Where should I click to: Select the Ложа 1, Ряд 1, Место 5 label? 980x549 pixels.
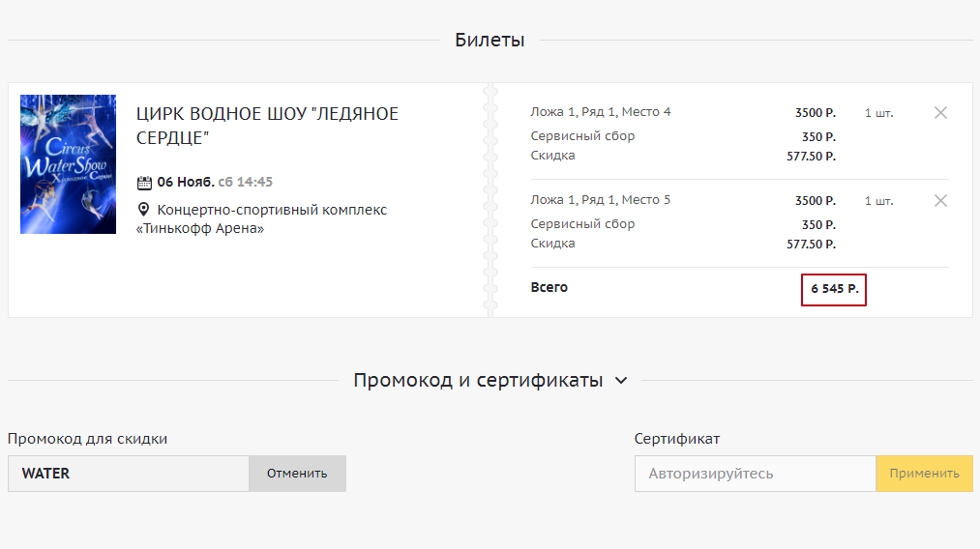tap(600, 200)
